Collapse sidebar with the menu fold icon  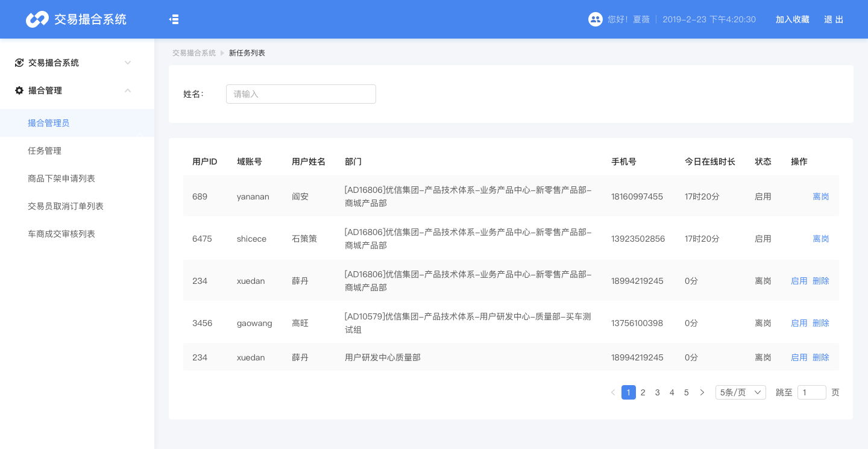tap(174, 19)
